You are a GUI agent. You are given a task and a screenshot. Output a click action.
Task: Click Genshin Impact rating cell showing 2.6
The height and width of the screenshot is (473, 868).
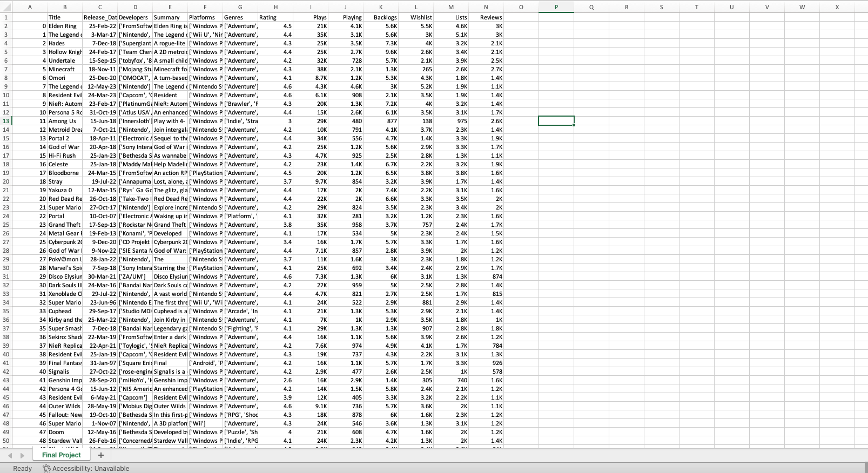(x=275, y=380)
